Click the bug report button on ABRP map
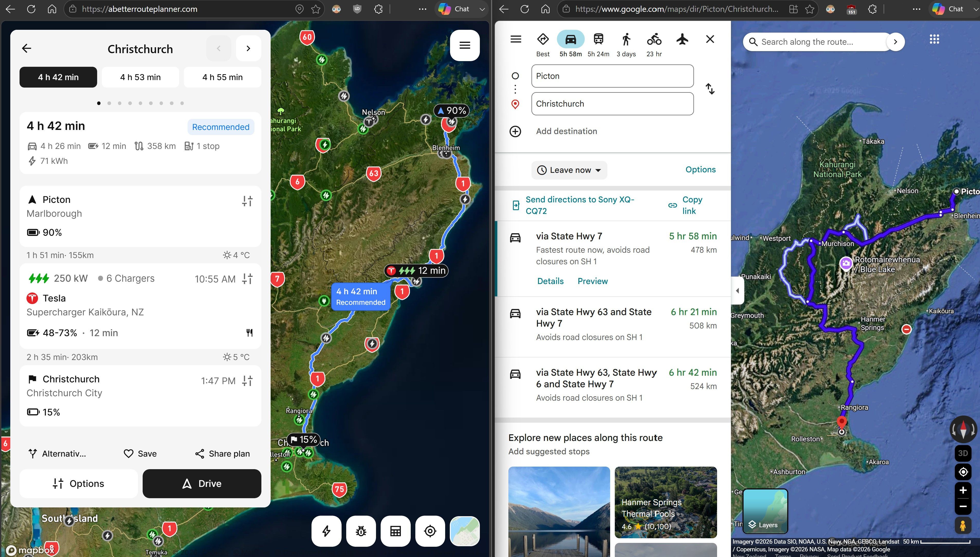 361,531
